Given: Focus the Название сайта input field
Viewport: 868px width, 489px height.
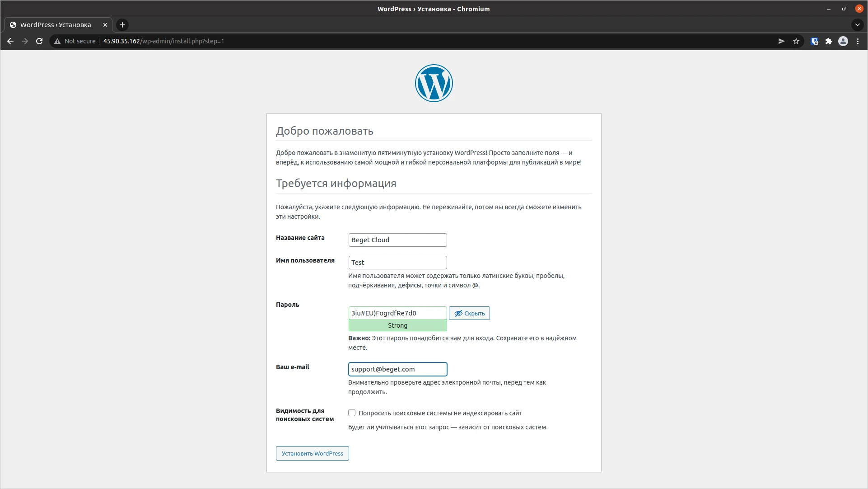Looking at the screenshot, I should pyautogui.click(x=397, y=240).
